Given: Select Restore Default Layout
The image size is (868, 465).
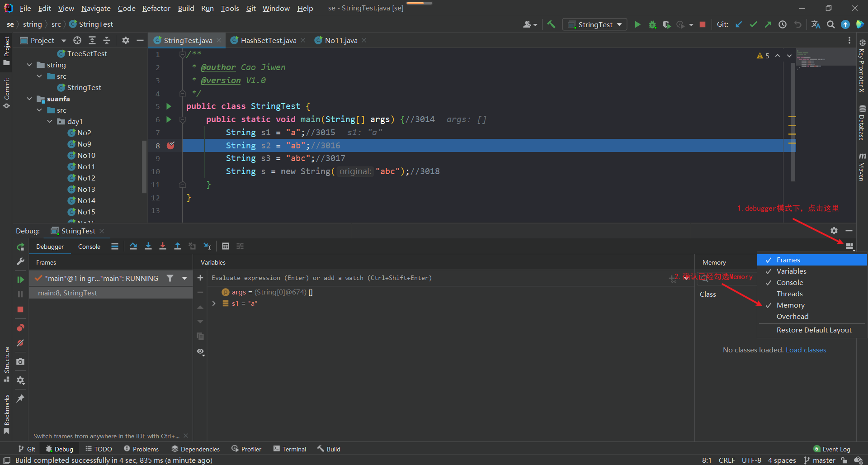Looking at the screenshot, I should (x=812, y=330).
